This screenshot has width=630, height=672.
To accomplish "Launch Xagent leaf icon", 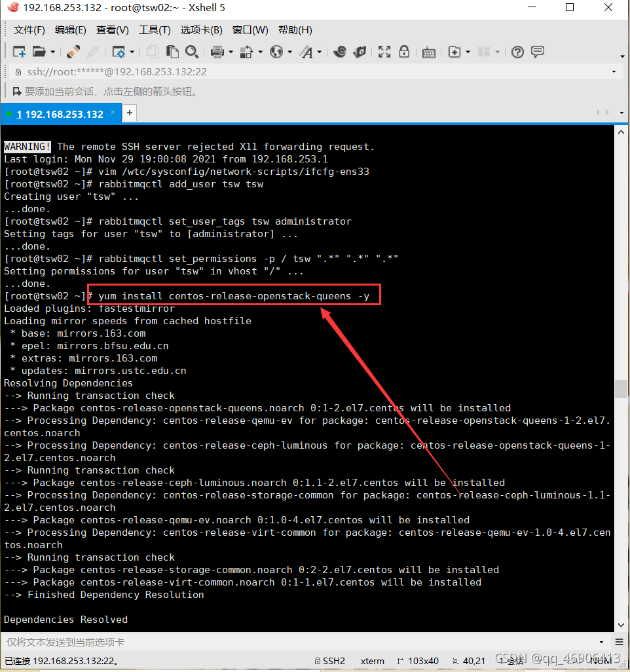I will pyautogui.click(x=360, y=52).
